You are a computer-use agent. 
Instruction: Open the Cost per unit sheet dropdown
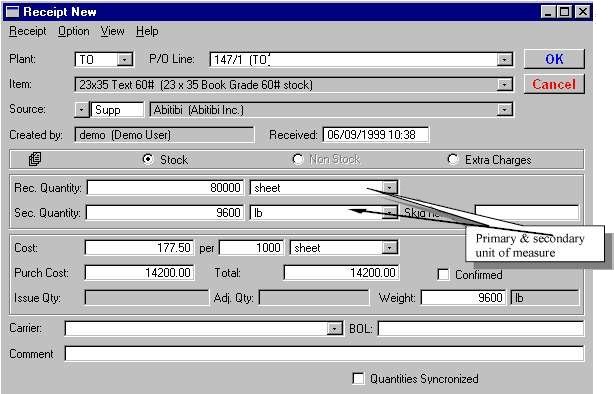[390, 248]
